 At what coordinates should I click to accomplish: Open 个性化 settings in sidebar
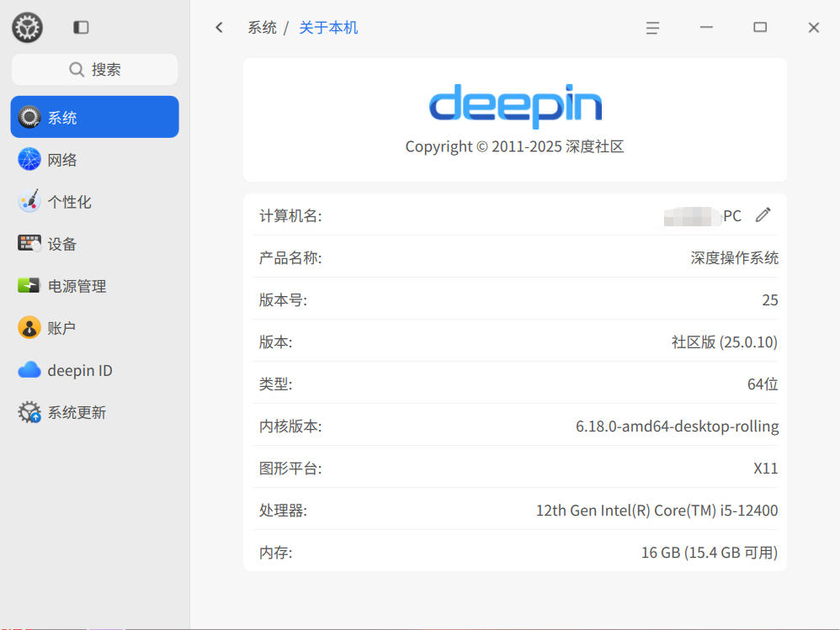tap(95, 202)
